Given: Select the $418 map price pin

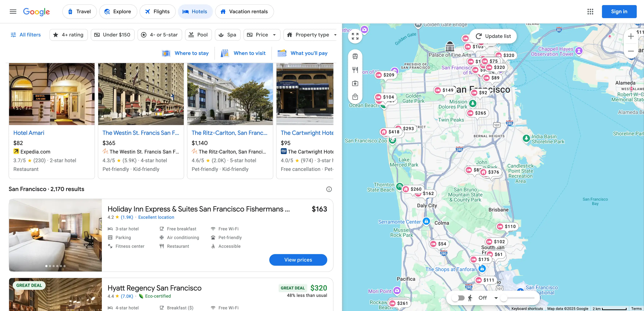Looking at the screenshot, I should 391,132.
